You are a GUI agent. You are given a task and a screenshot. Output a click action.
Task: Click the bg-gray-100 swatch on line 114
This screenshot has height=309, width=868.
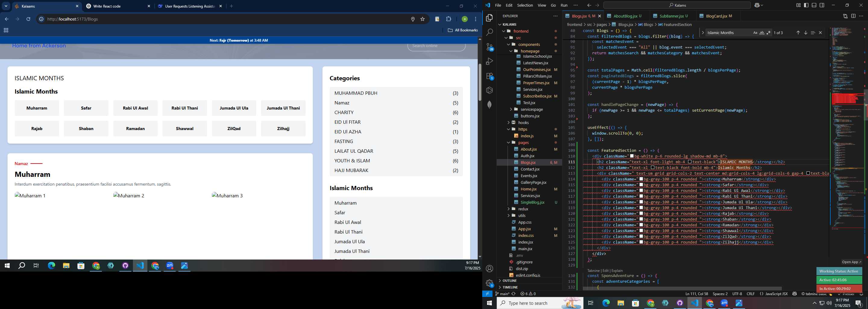pyautogui.click(x=641, y=179)
